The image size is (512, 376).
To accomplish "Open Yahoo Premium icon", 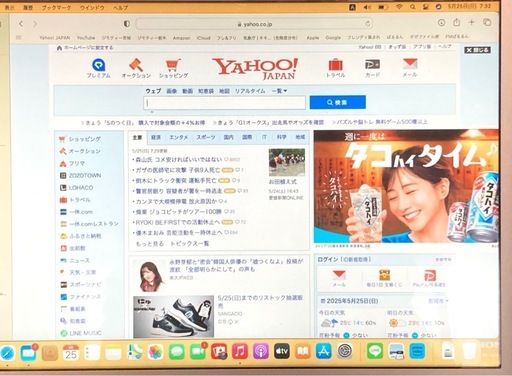I will tap(98, 65).
